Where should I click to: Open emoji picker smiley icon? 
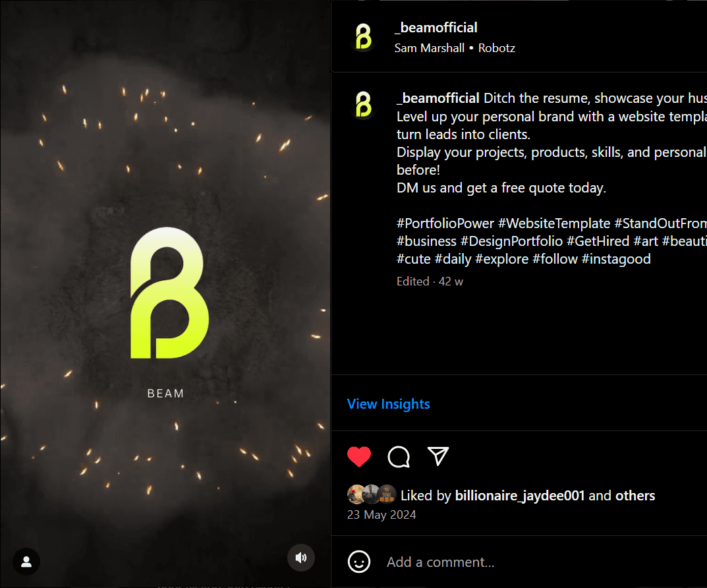[359, 562]
